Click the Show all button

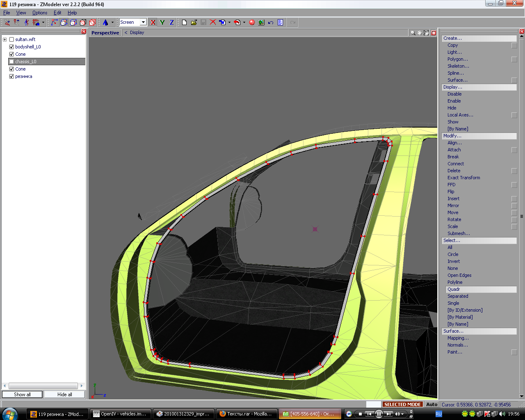[x=22, y=395]
